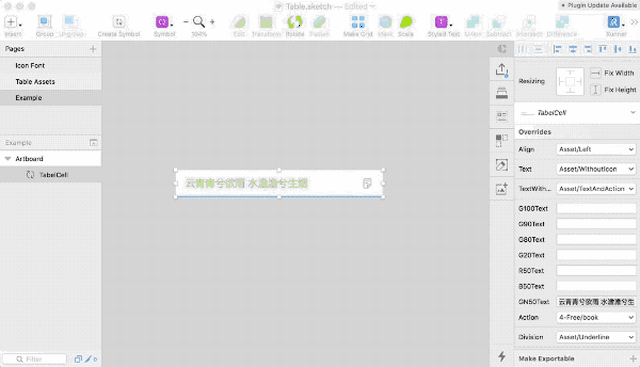Viewport: 640px width, 367px height.
Task: Click the list layout sidebar icon
Action: tap(502, 117)
